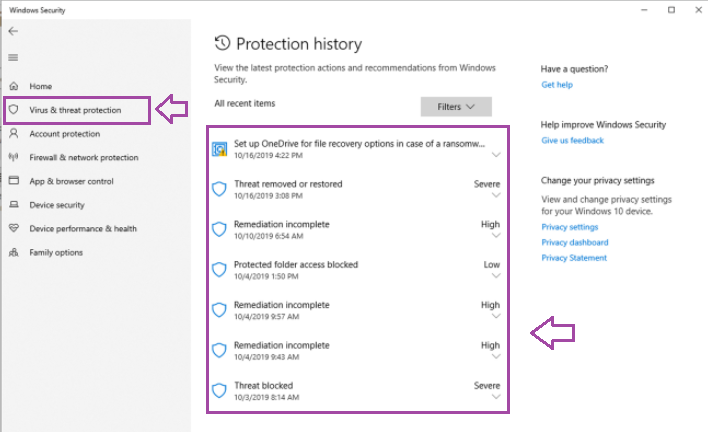Image resolution: width=708 pixels, height=432 pixels.
Task: Click the back arrow icon
Action: (13, 31)
